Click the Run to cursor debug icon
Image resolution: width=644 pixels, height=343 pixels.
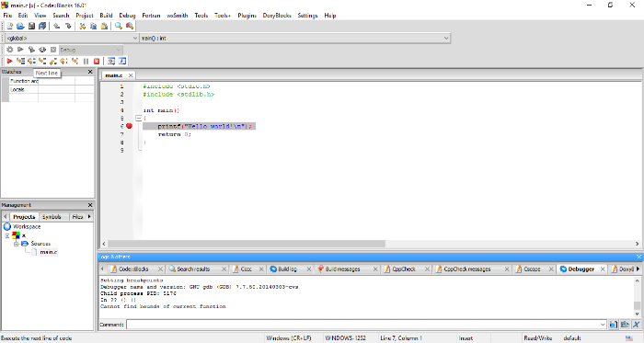pyautogui.click(x=20, y=61)
